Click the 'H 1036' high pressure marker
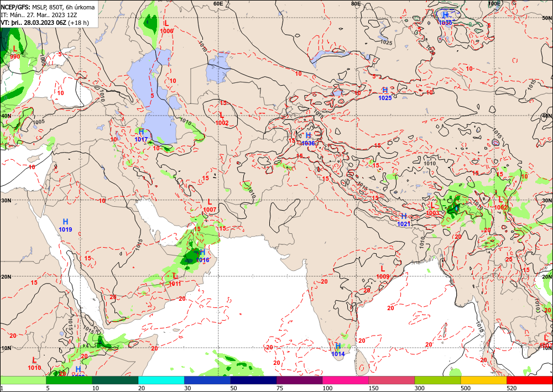 pyautogui.click(x=308, y=139)
